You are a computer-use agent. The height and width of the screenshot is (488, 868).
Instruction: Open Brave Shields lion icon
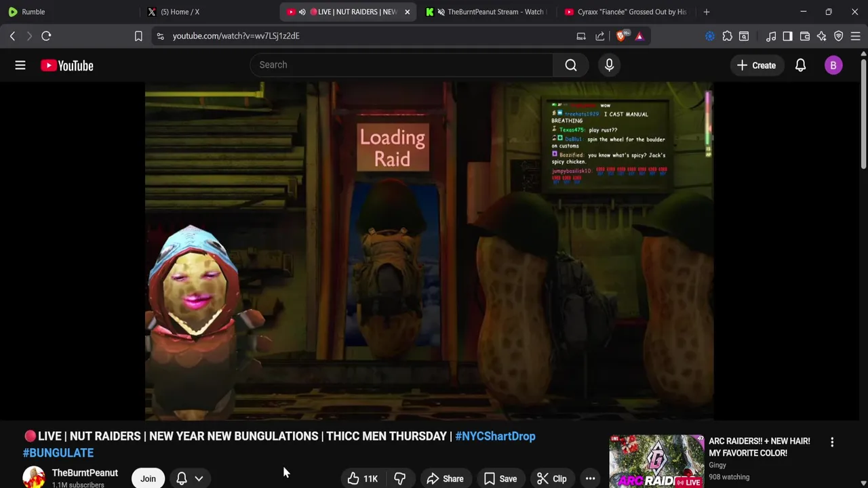(622, 36)
